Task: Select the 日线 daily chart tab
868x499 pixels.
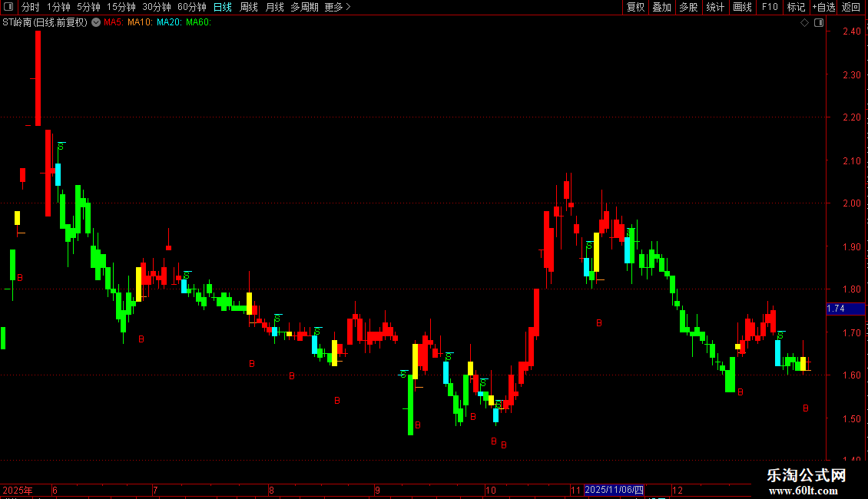Action: [223, 7]
